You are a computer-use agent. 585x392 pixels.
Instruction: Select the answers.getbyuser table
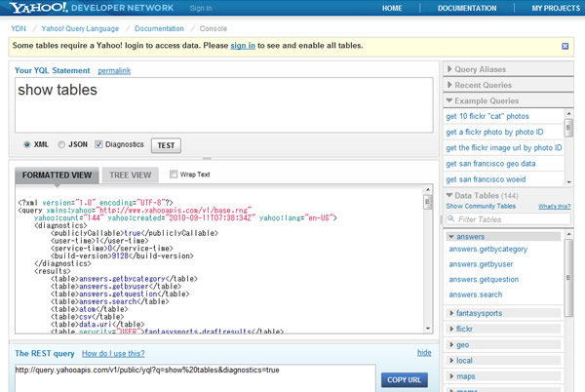point(481,264)
